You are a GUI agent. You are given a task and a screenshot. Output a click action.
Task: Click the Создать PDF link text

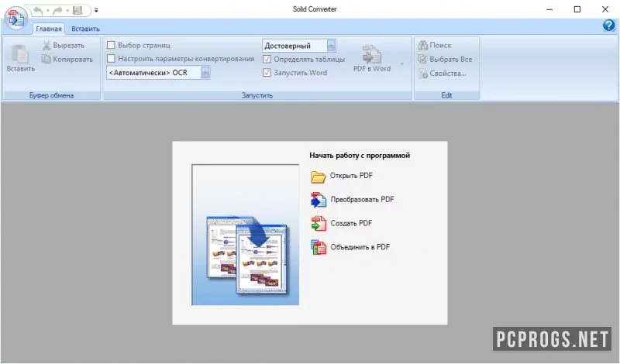tap(351, 223)
